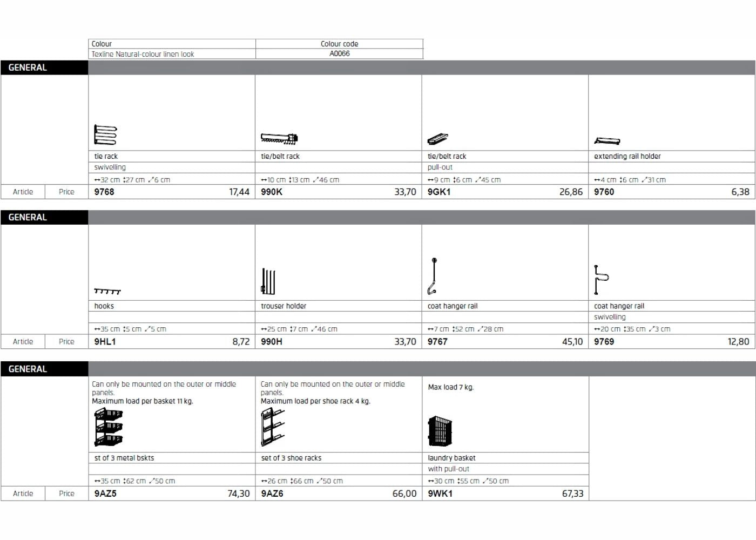
Task: Click the coat hanger rail 9767 icon
Action: point(433,276)
